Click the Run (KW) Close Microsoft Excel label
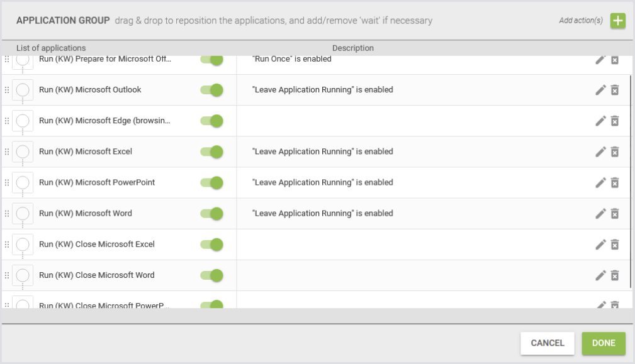Viewport: 635px width, 364px height. point(96,244)
